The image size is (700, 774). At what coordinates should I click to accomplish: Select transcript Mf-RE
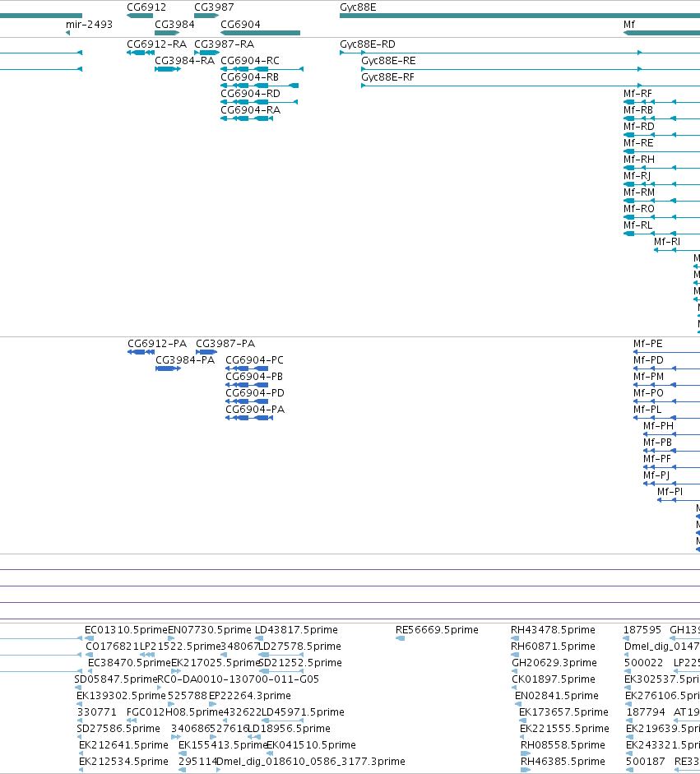click(638, 143)
